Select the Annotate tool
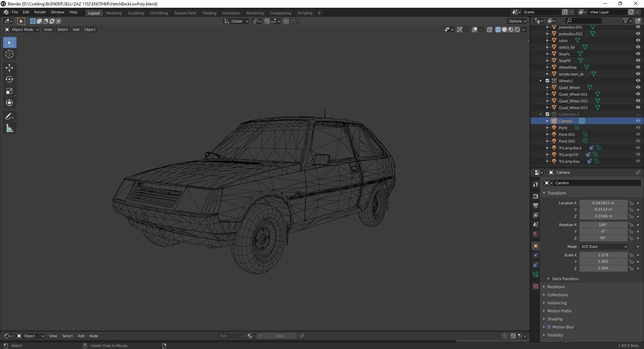Screen dimensions: 644x349 click(9, 116)
